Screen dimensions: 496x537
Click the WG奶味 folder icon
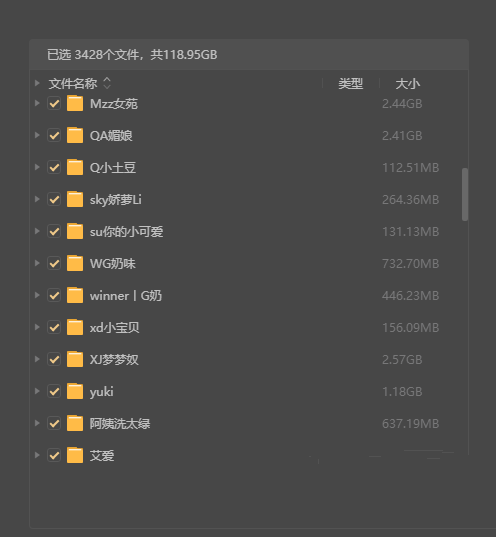75,263
